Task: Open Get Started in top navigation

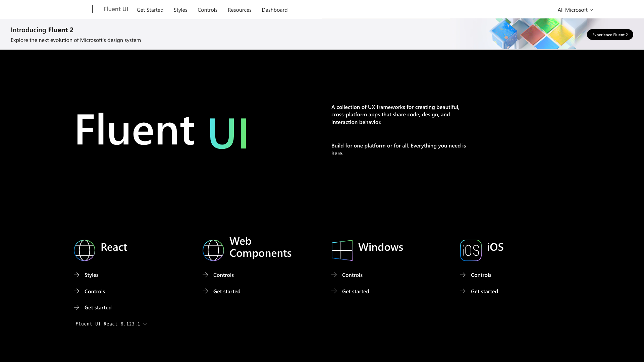Action: [x=150, y=10]
